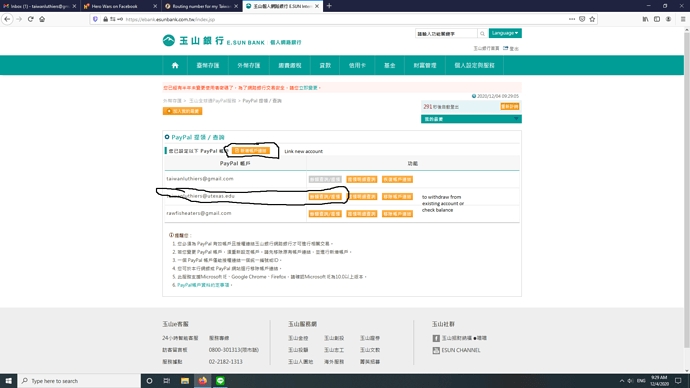Reload the current page

pyautogui.click(x=30, y=19)
